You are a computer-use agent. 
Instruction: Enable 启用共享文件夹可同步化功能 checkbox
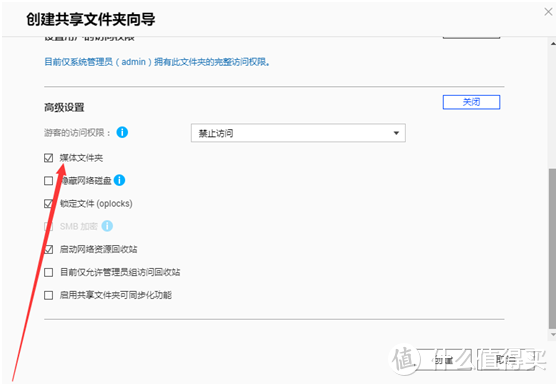tap(48, 295)
